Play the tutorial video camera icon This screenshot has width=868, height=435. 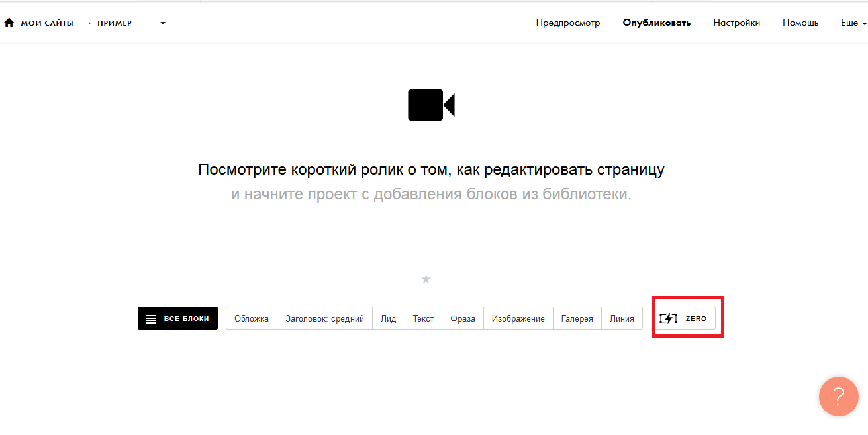click(x=431, y=105)
